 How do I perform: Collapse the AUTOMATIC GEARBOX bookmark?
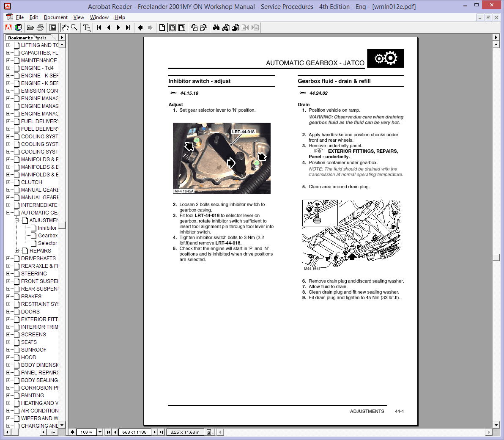(8, 213)
